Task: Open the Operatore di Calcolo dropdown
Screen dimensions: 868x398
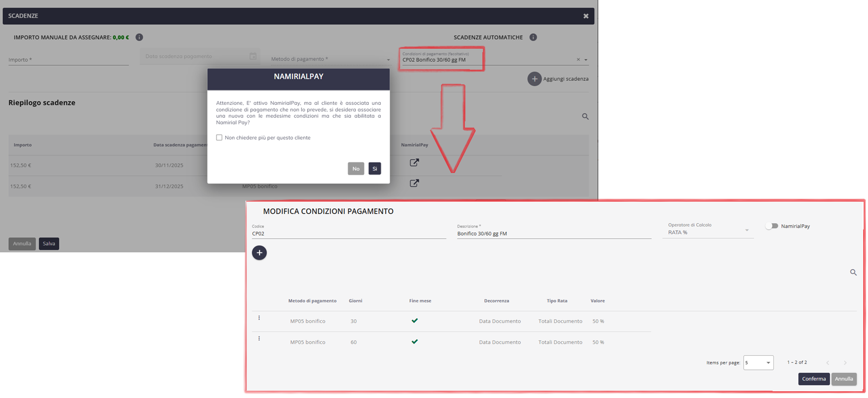Action: click(746, 231)
